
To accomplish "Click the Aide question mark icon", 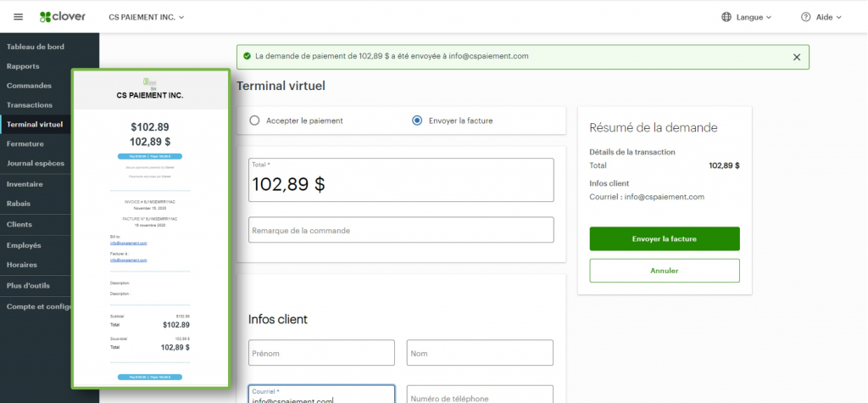I will [805, 17].
